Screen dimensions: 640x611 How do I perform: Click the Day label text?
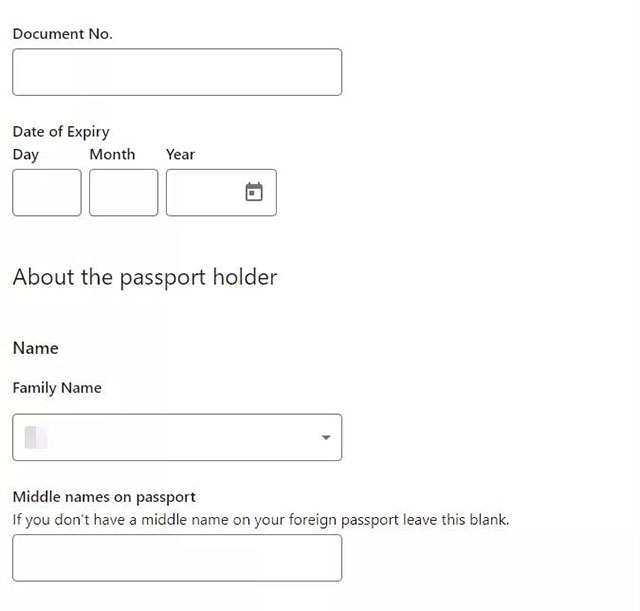click(26, 155)
